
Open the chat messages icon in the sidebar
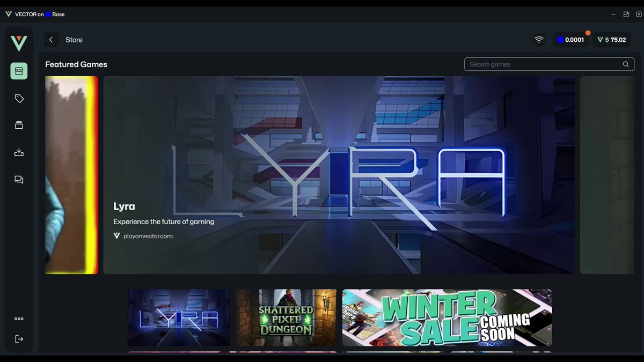click(19, 180)
